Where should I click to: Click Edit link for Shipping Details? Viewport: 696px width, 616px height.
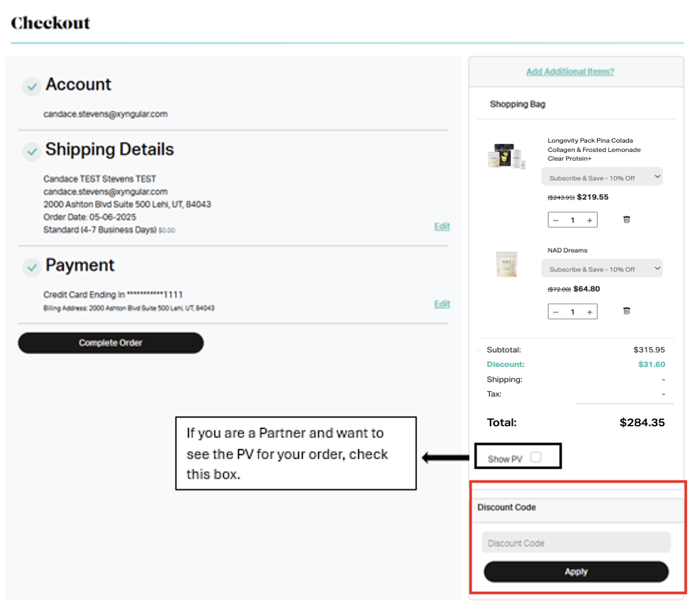point(442,226)
